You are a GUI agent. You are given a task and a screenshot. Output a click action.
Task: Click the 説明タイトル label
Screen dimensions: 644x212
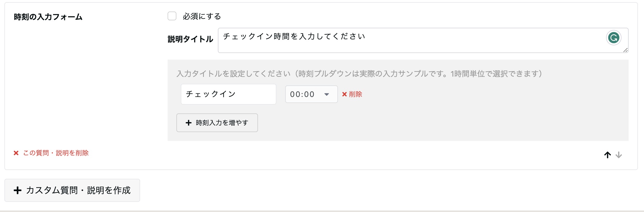190,39
